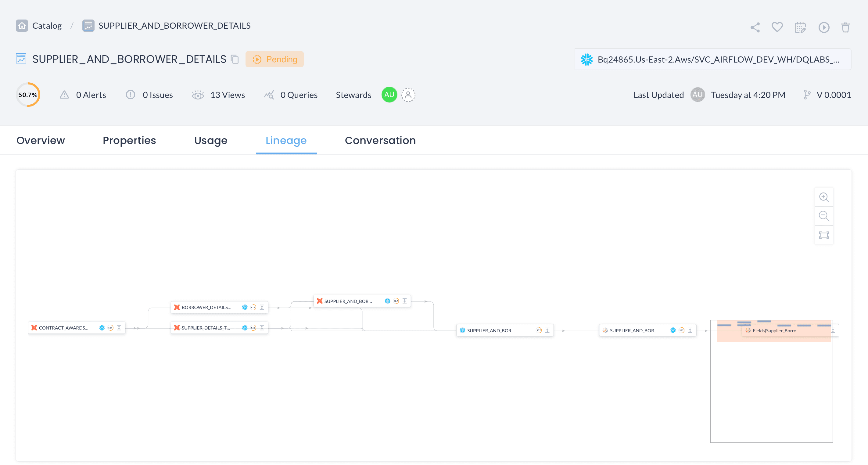This screenshot has height=465, width=868.
Task: Click the share icon in the top toolbar
Action: coord(755,27)
